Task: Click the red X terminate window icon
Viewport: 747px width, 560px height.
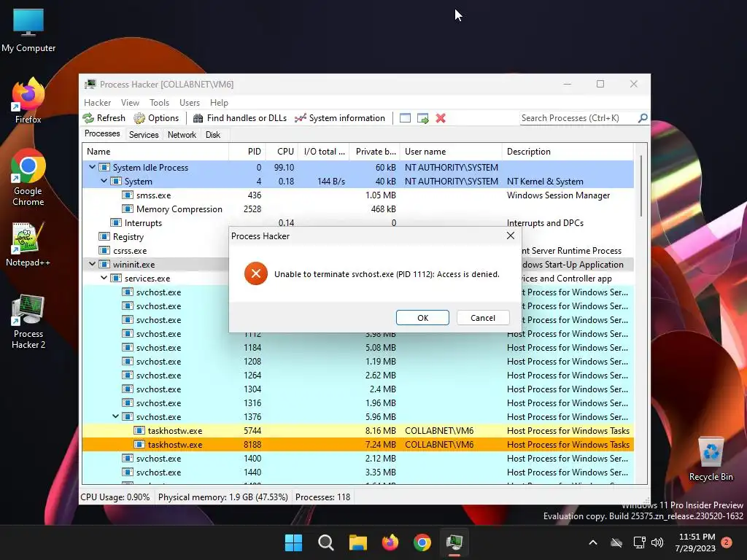Action: click(x=441, y=118)
